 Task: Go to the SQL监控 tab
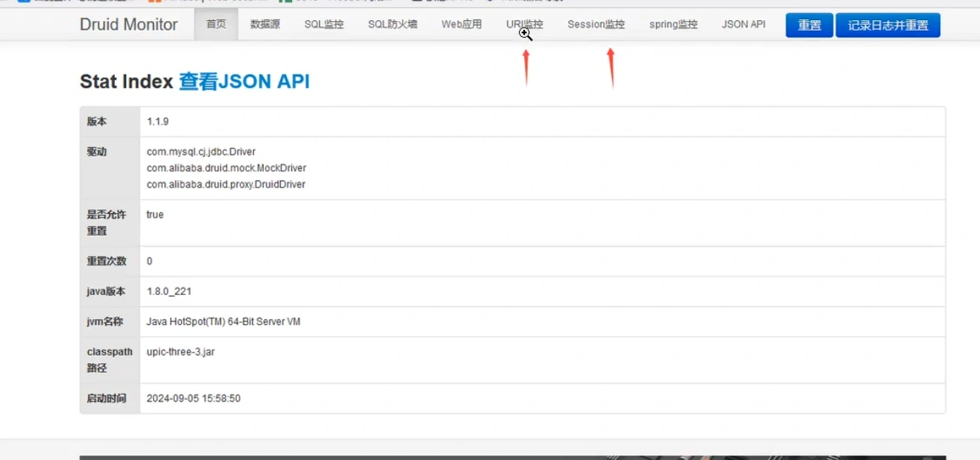(x=324, y=25)
